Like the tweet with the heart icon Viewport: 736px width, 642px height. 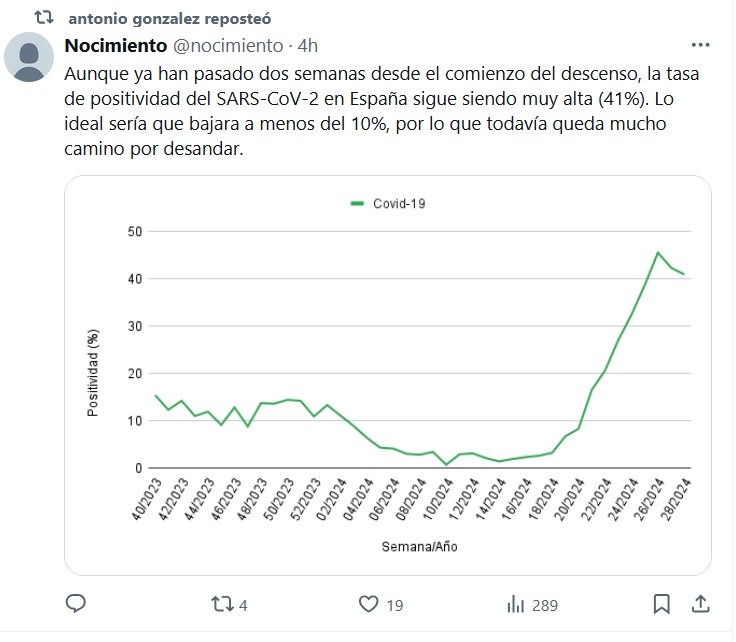(369, 604)
